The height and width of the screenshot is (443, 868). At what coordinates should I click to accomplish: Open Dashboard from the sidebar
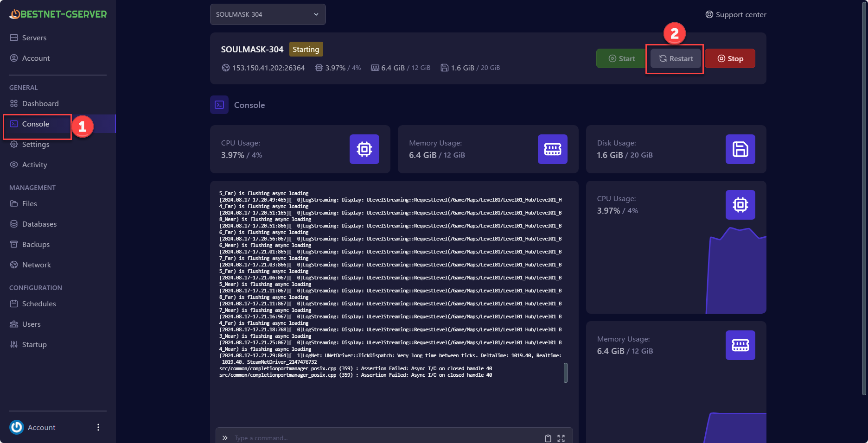click(x=40, y=103)
